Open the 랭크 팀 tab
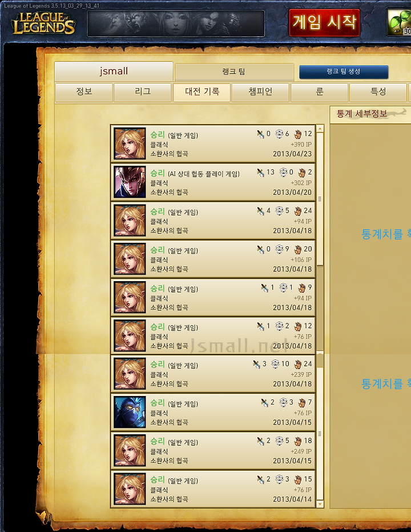Viewport: 411px width, 532px height. (x=234, y=71)
